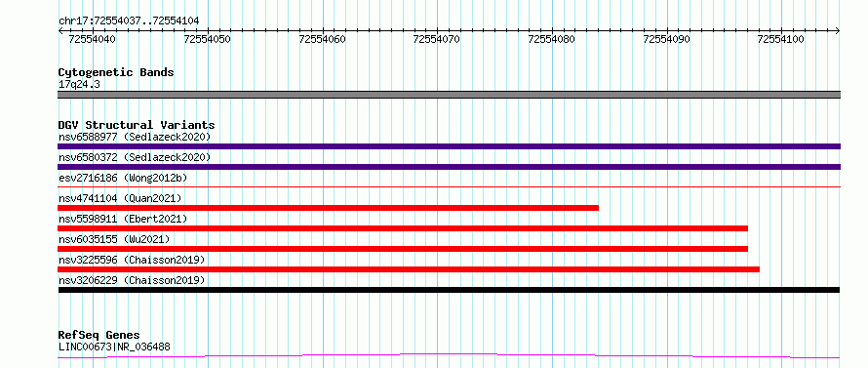Click the red bar under nsv6035155
Screen dimensions: 868x368
pyautogui.click(x=403, y=249)
